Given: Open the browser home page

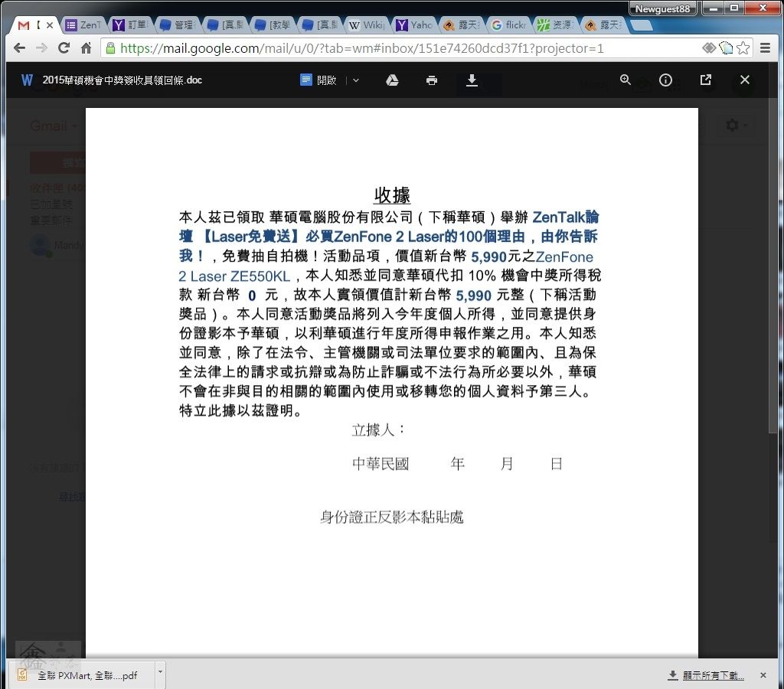Looking at the screenshot, I should click(86, 48).
